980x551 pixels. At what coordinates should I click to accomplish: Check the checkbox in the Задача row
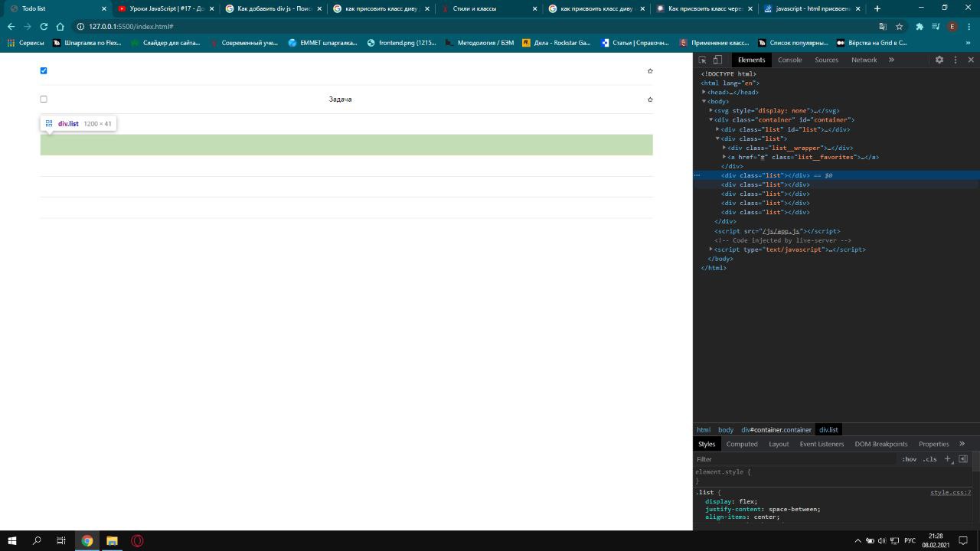44,99
